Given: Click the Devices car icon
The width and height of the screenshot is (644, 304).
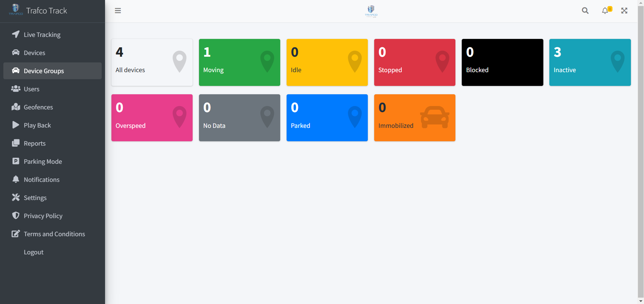Looking at the screenshot, I should coord(16,52).
